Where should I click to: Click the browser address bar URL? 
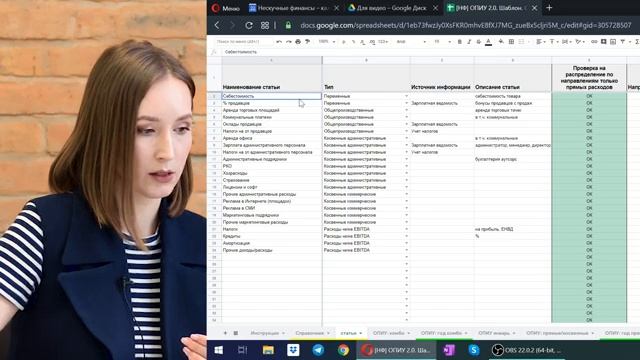(x=465, y=25)
